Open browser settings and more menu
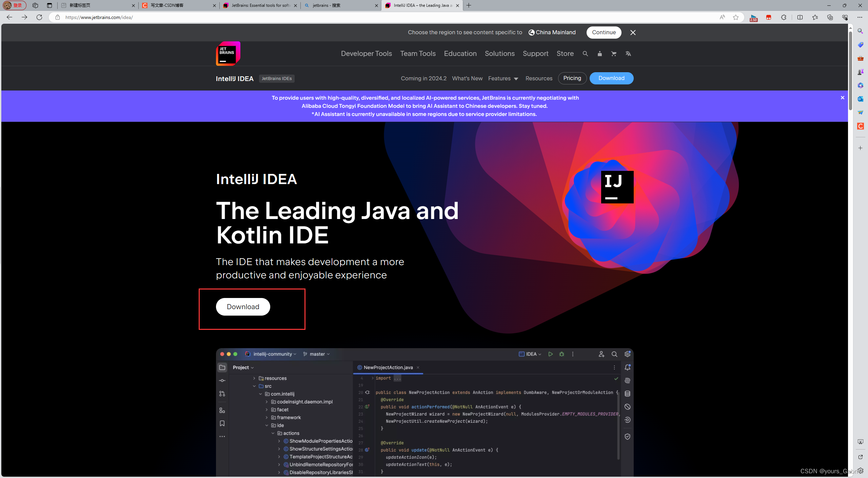Viewport: 868px width, 478px height. [x=860, y=17]
